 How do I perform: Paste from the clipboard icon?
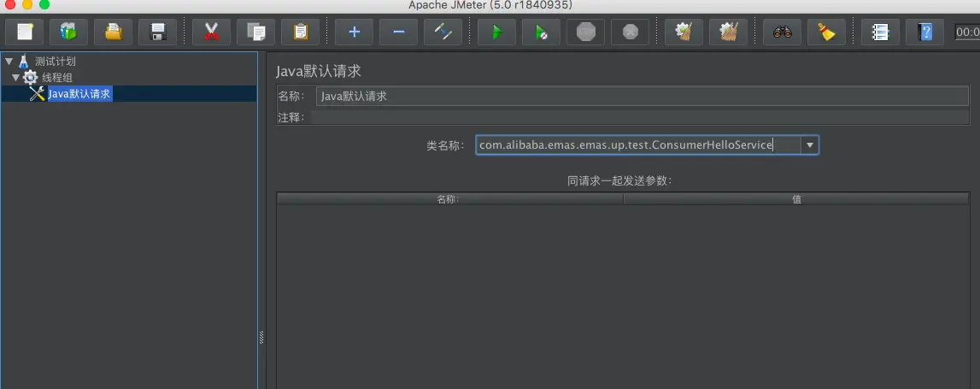tap(300, 32)
